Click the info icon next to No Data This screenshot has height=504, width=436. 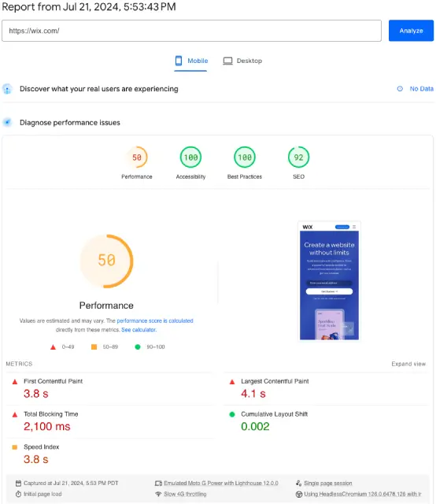tap(400, 89)
